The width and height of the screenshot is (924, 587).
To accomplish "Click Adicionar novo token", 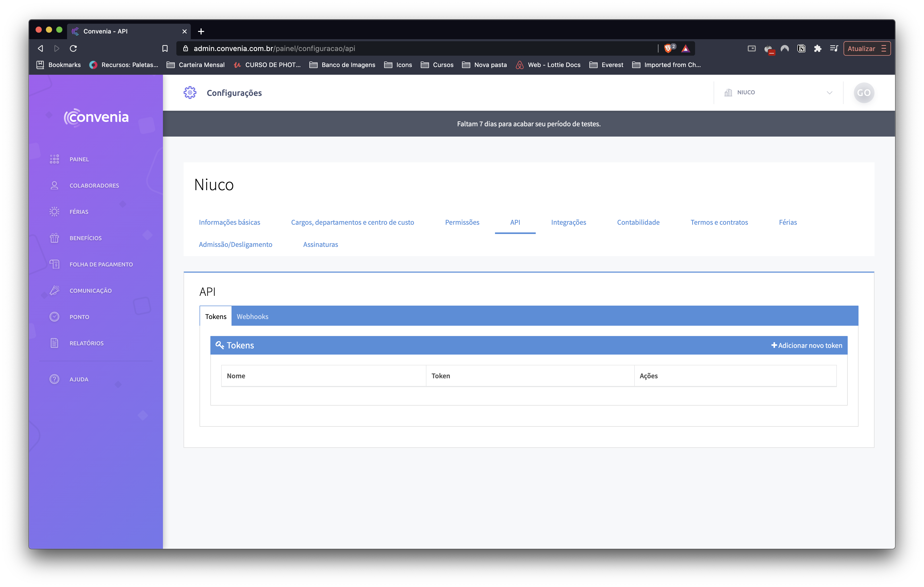I will tap(807, 346).
